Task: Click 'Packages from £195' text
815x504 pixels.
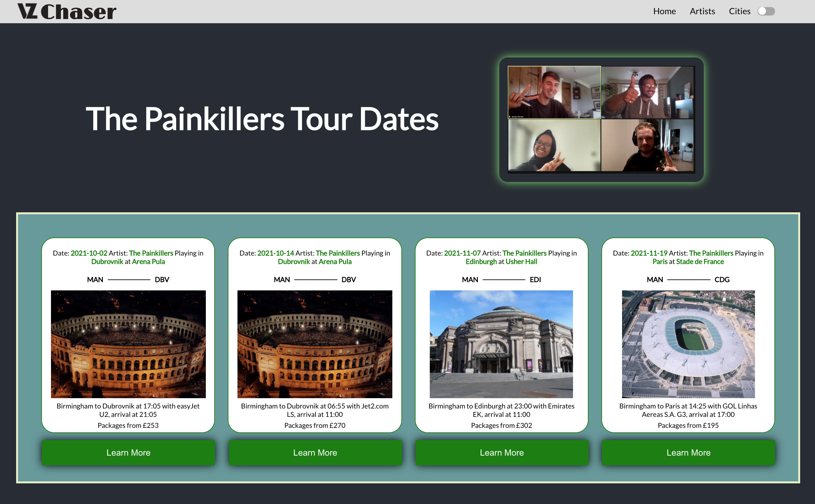Action: (688, 425)
